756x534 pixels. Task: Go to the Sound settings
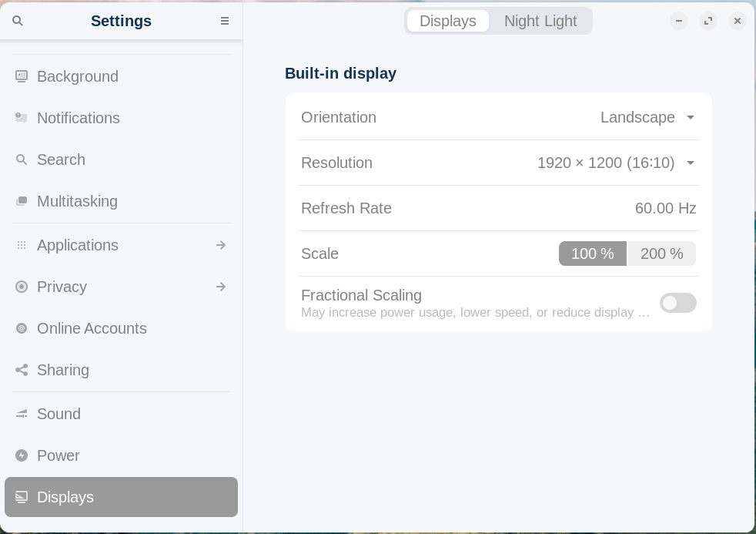pyautogui.click(x=121, y=414)
